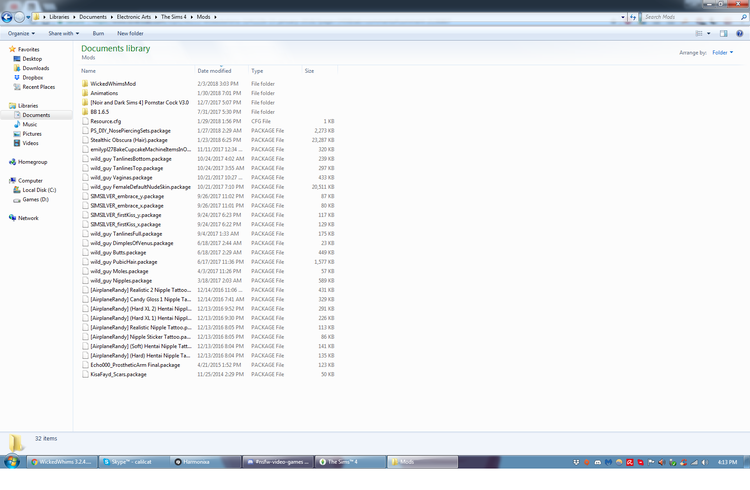750x490 pixels.
Task: Open the Share with menu
Action: pyautogui.click(x=64, y=33)
